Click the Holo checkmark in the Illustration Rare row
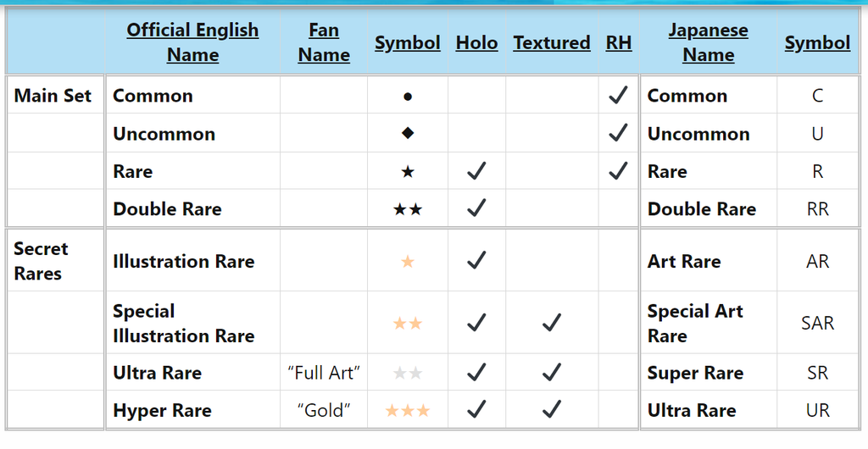 coord(476,261)
